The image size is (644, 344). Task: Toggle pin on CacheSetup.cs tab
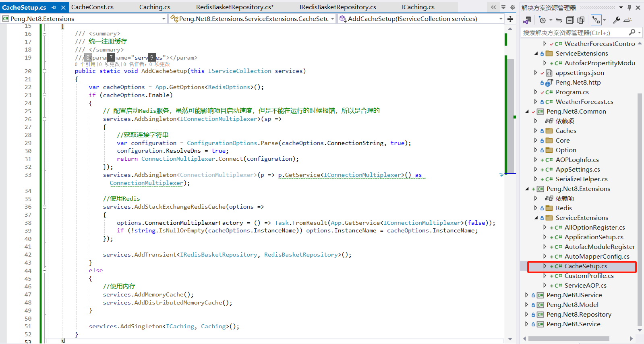point(54,7)
